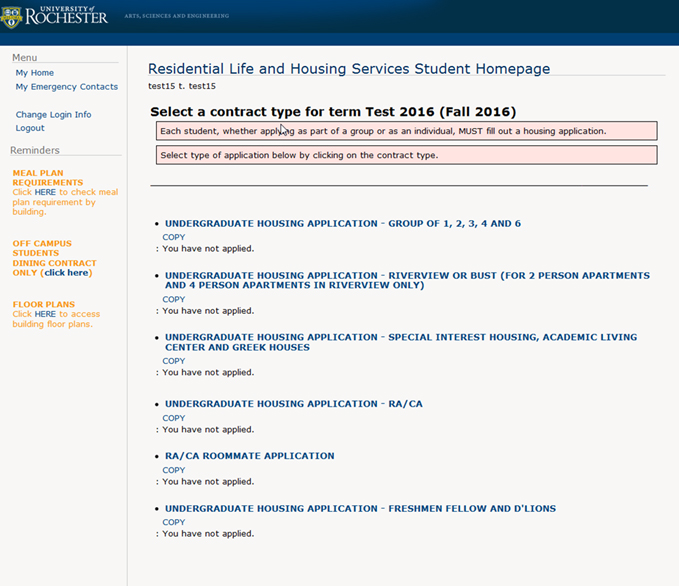The width and height of the screenshot is (679, 586).
Task: Click HERE link under Meal Plan Requirements
Action: point(45,193)
